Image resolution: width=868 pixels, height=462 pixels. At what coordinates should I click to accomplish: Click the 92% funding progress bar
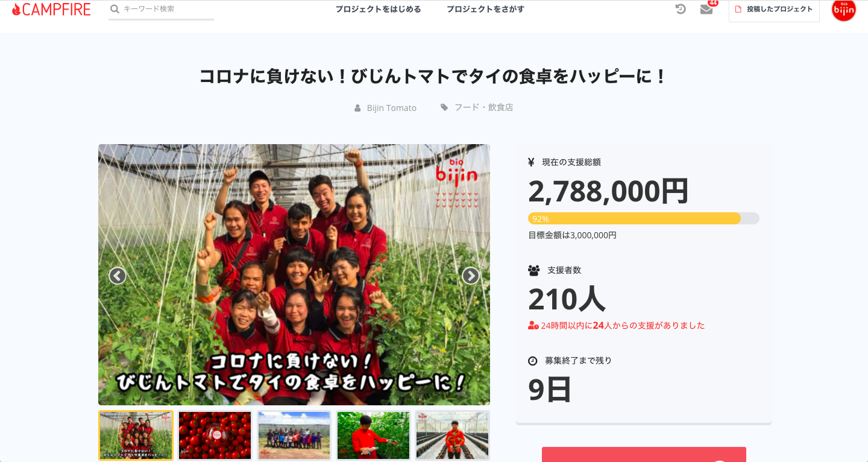[x=644, y=218]
